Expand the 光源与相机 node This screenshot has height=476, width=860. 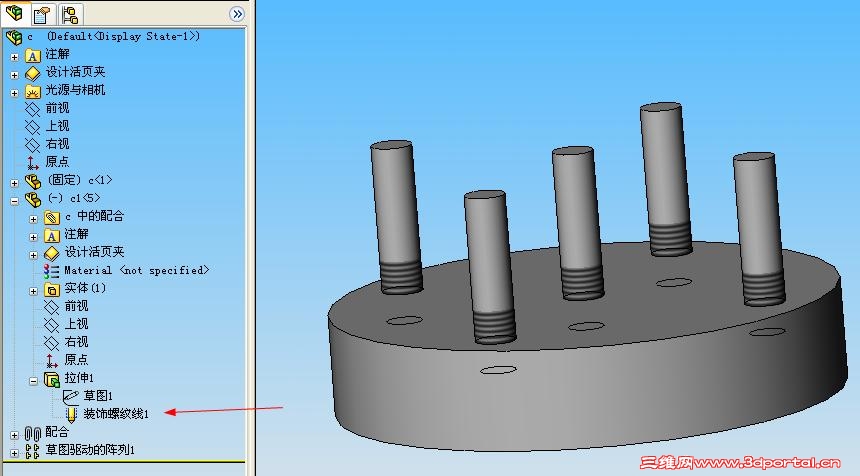click(14, 93)
